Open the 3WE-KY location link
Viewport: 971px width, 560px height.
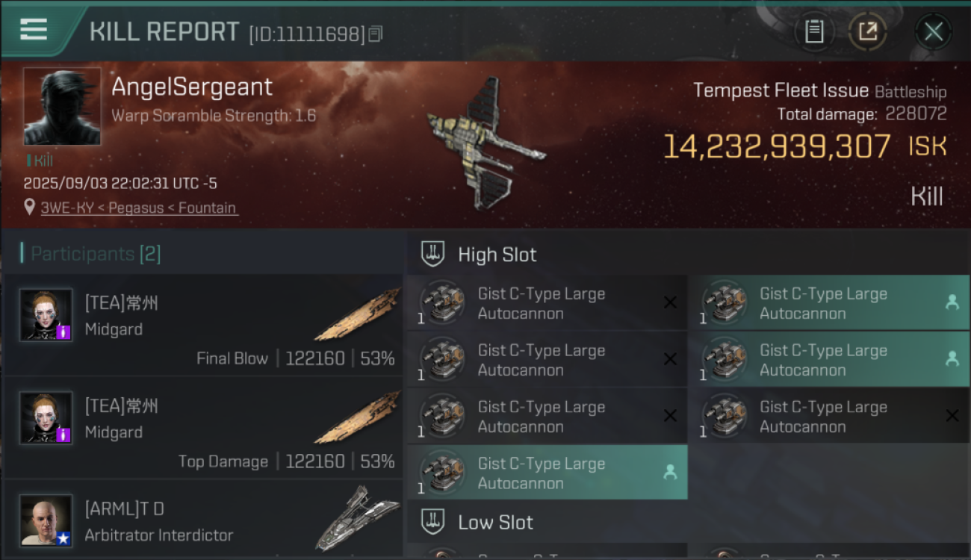click(x=140, y=208)
